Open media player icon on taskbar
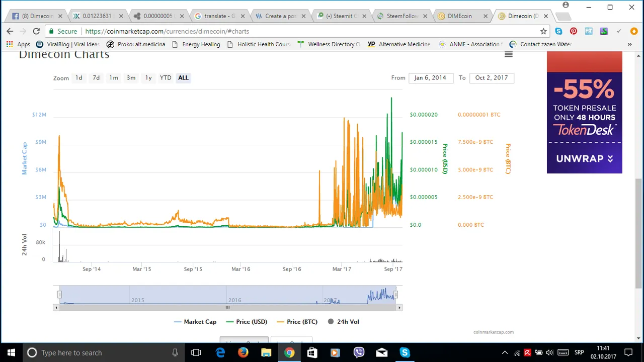The image size is (644, 362). (x=335, y=352)
